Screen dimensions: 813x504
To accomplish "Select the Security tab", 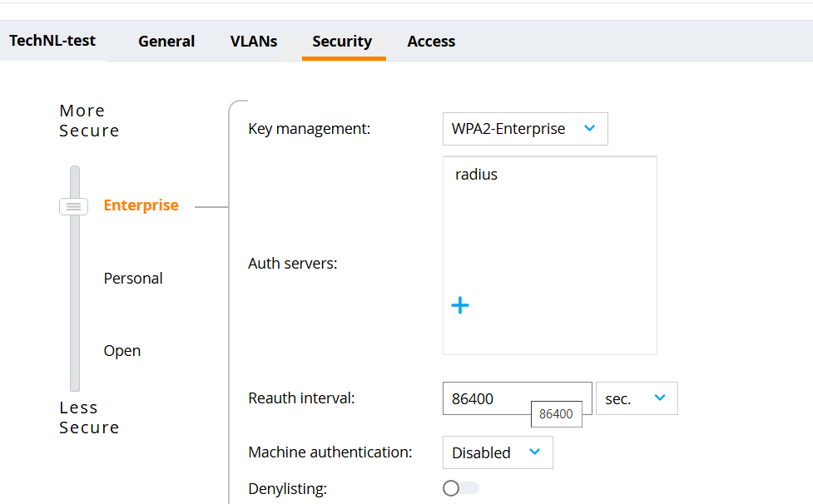I will coord(342,41).
